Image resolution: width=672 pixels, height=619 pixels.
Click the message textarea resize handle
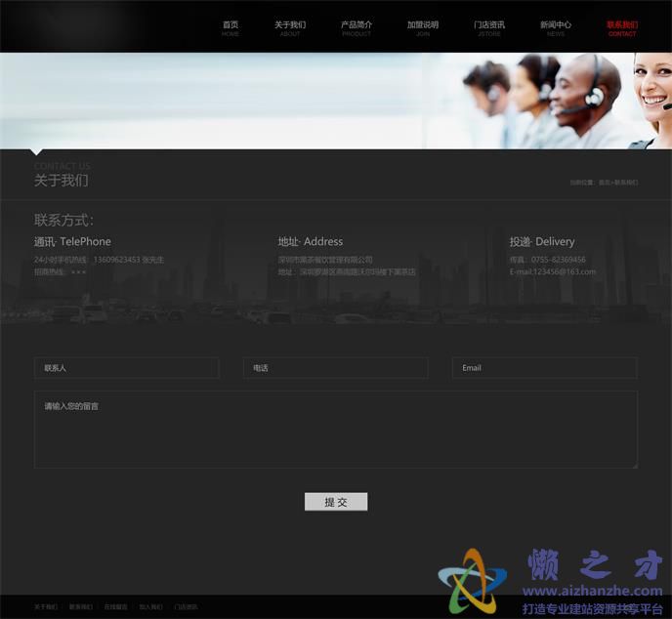[x=634, y=465]
